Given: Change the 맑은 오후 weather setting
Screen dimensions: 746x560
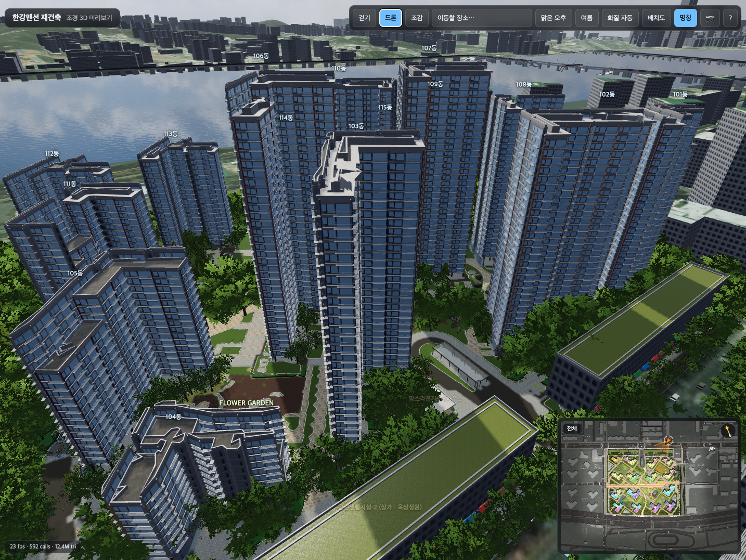Looking at the screenshot, I should [x=553, y=18].
